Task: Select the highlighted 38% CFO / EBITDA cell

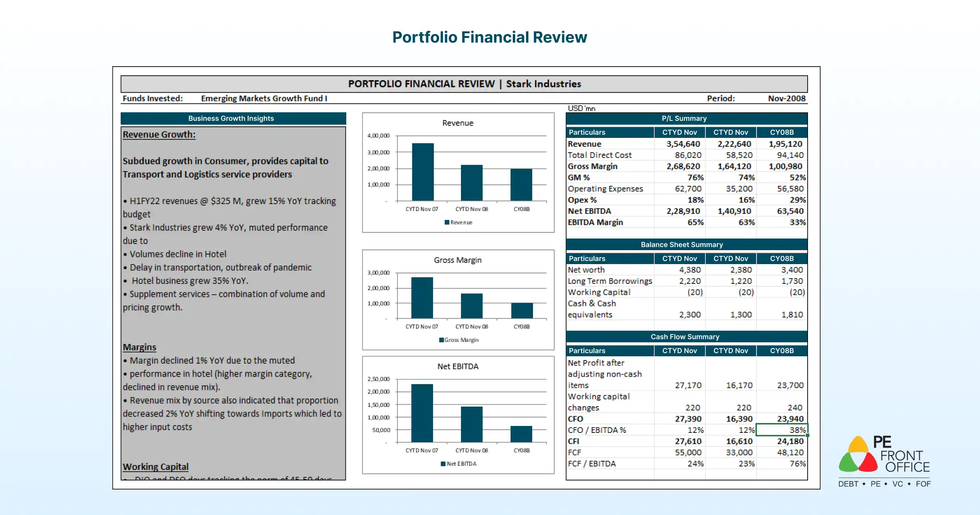Action: click(782, 430)
